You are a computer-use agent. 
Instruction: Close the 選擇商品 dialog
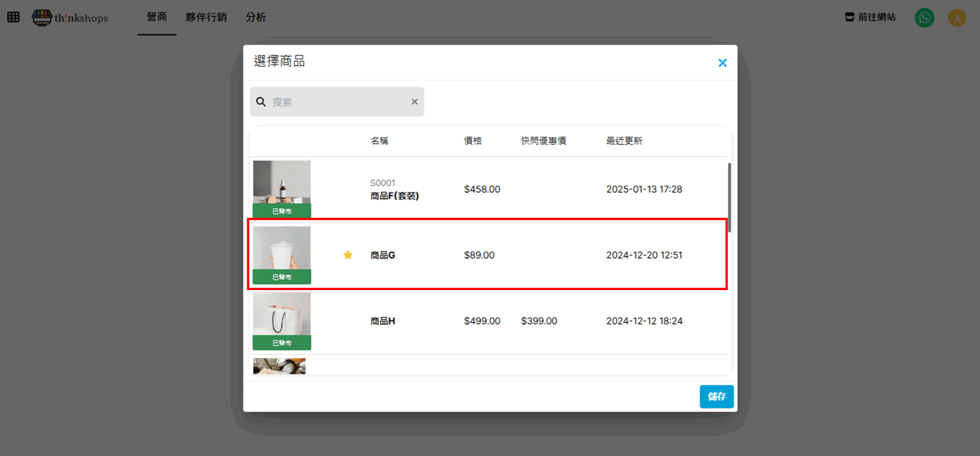(722, 63)
